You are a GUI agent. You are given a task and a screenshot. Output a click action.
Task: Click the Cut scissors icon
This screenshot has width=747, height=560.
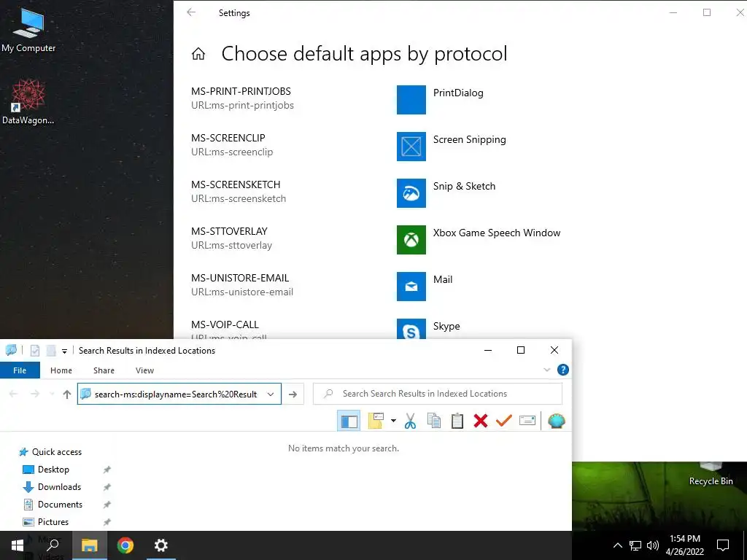point(410,421)
